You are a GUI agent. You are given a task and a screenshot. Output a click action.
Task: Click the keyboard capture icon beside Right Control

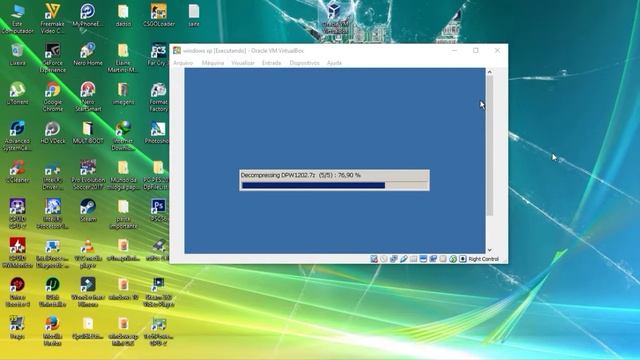[x=462, y=259]
